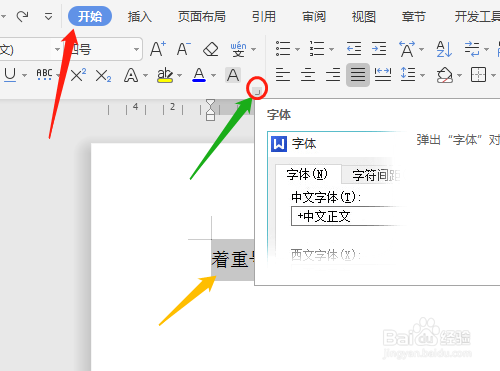The image size is (500, 371).
Task: Open the font size dropdown arrow
Action: 136,49
